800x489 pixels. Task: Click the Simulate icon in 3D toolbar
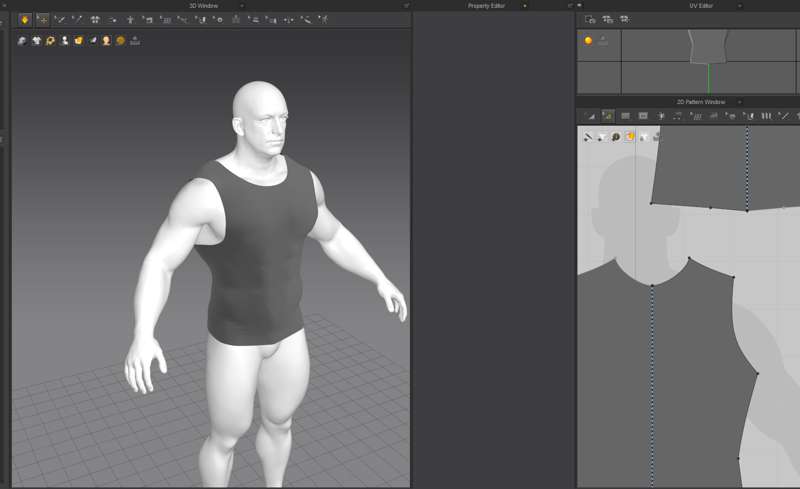pos(25,19)
